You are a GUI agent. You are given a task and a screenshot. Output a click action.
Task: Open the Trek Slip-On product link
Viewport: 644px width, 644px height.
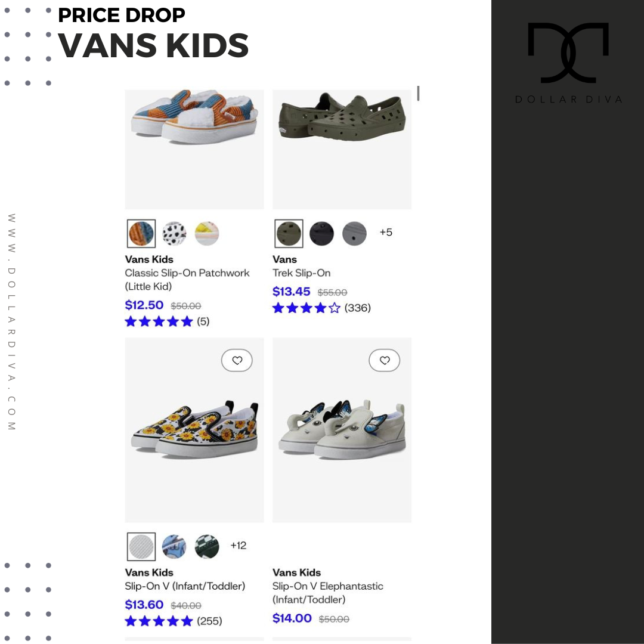click(302, 273)
